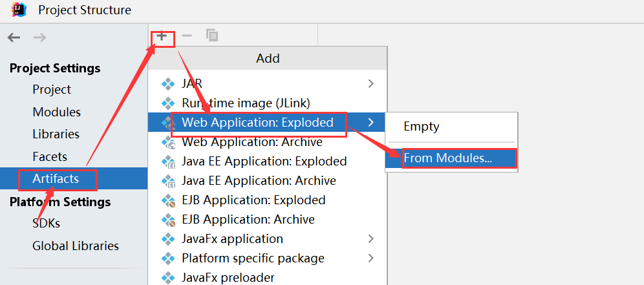Select SDKs under Platform Settings
The width and height of the screenshot is (644, 285).
(46, 224)
